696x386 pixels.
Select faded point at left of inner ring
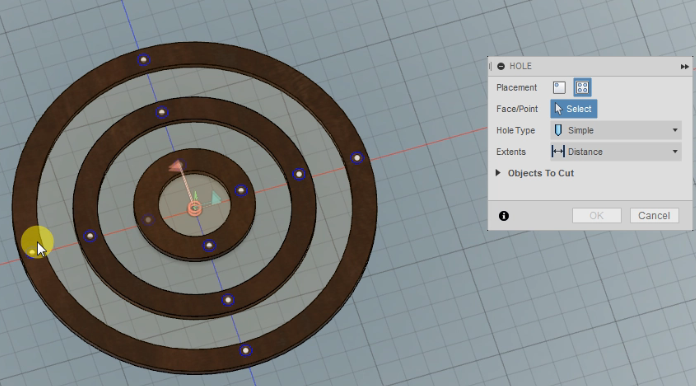[148, 219]
